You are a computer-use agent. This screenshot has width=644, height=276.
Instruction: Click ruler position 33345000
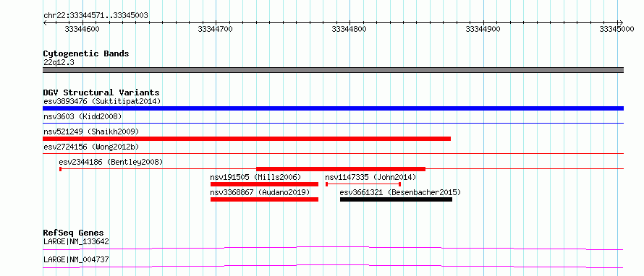click(617, 29)
